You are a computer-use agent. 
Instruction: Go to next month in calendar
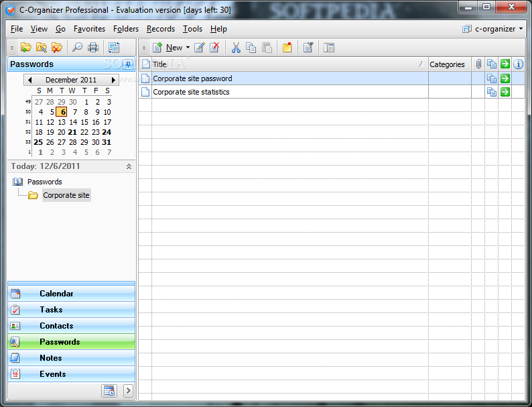click(113, 80)
